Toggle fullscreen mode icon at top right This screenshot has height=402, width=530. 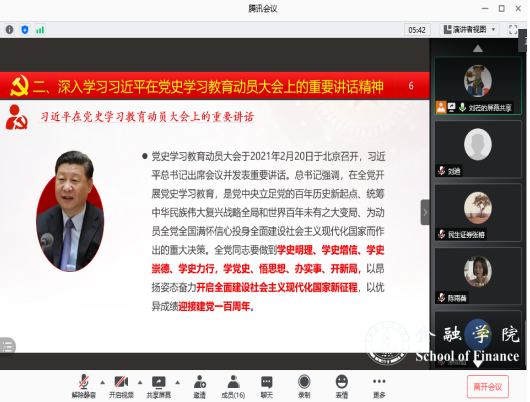tap(513, 30)
